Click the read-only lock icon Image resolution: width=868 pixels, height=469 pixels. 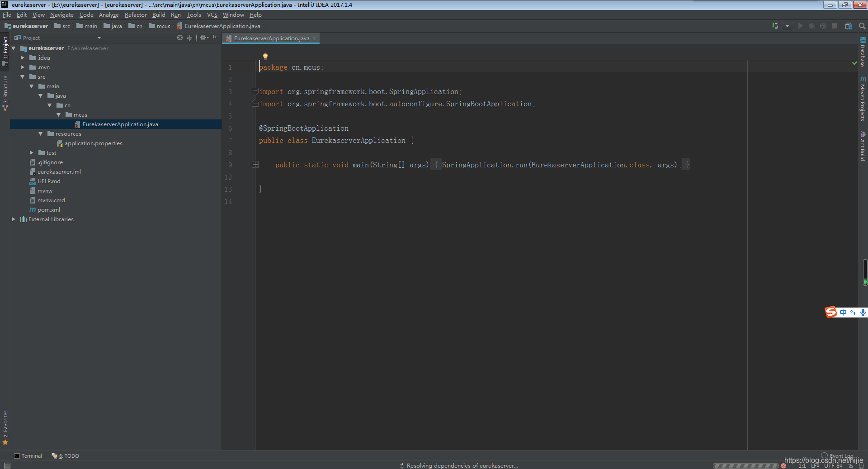pos(851,465)
